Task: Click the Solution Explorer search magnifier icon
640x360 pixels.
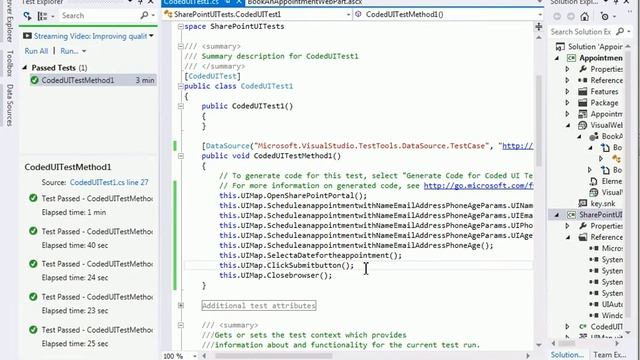Action: tap(620, 31)
